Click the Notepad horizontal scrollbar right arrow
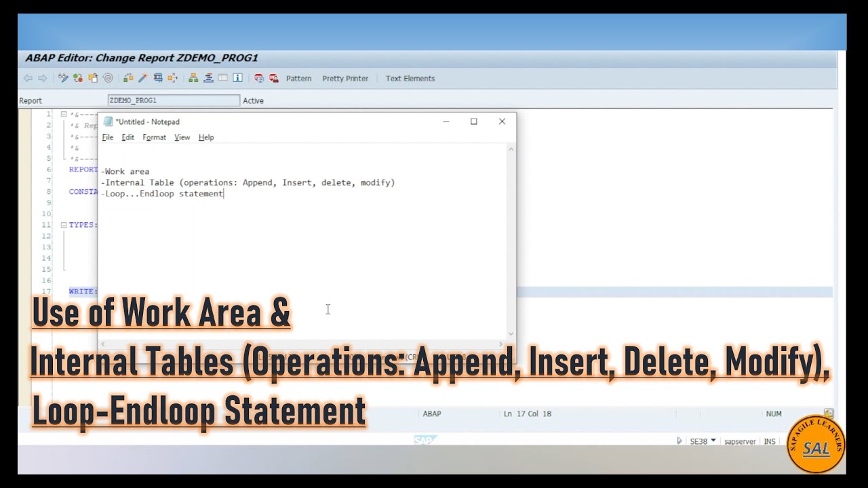This screenshot has height=488, width=868. point(501,344)
